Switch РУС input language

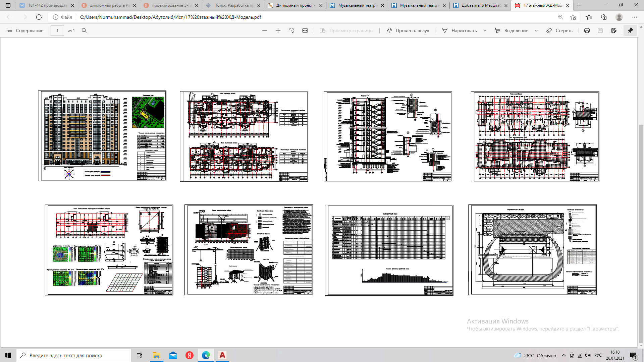coord(598,355)
